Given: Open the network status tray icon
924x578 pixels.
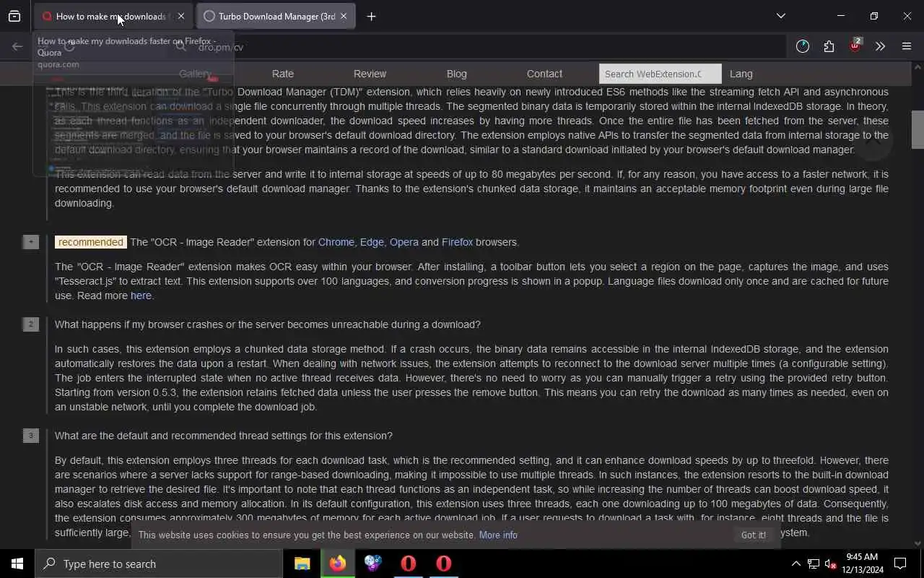Looking at the screenshot, I should point(814,564).
